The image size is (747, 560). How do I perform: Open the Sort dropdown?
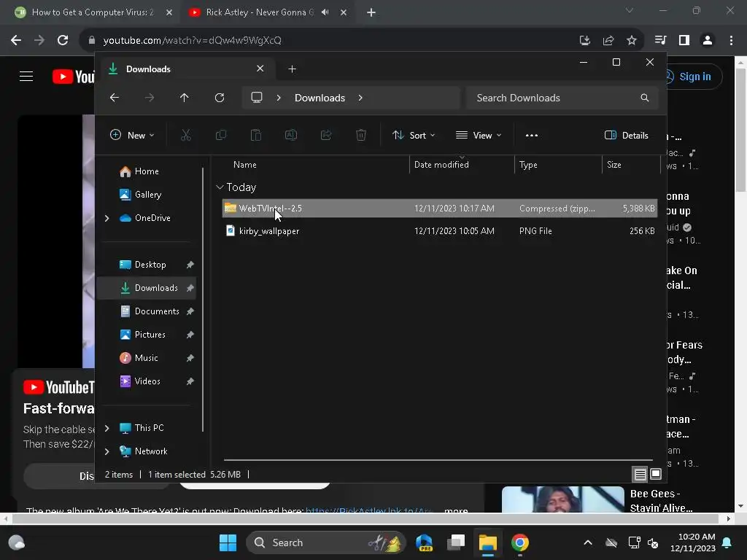pos(413,135)
